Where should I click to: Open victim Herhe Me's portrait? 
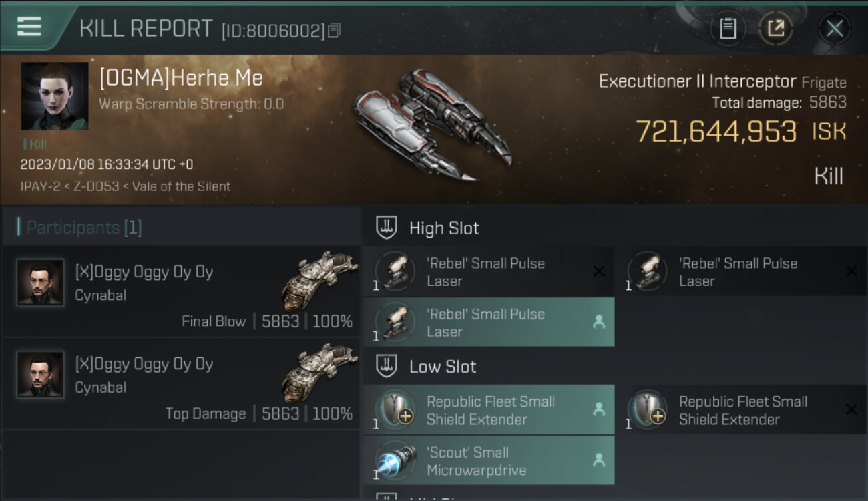[x=55, y=96]
